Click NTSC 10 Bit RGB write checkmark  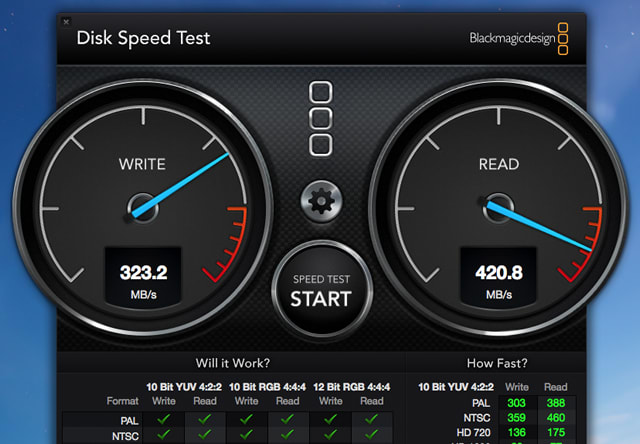(x=246, y=434)
